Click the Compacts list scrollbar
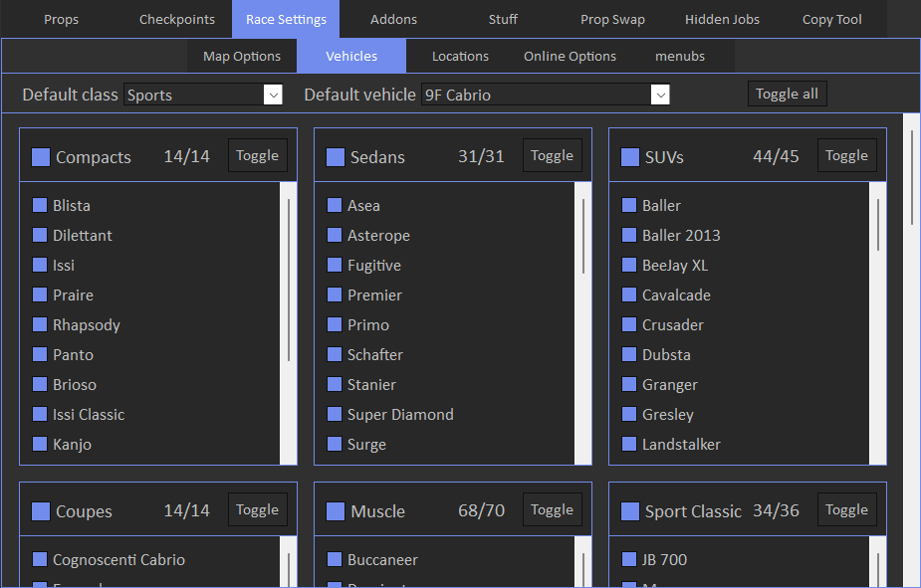 point(289,323)
